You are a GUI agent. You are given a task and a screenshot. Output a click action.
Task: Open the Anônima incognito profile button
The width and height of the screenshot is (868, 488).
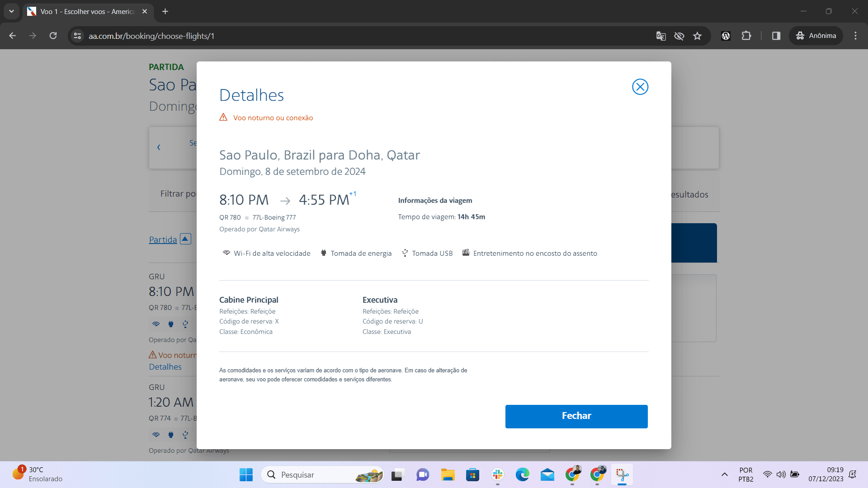[x=816, y=36]
